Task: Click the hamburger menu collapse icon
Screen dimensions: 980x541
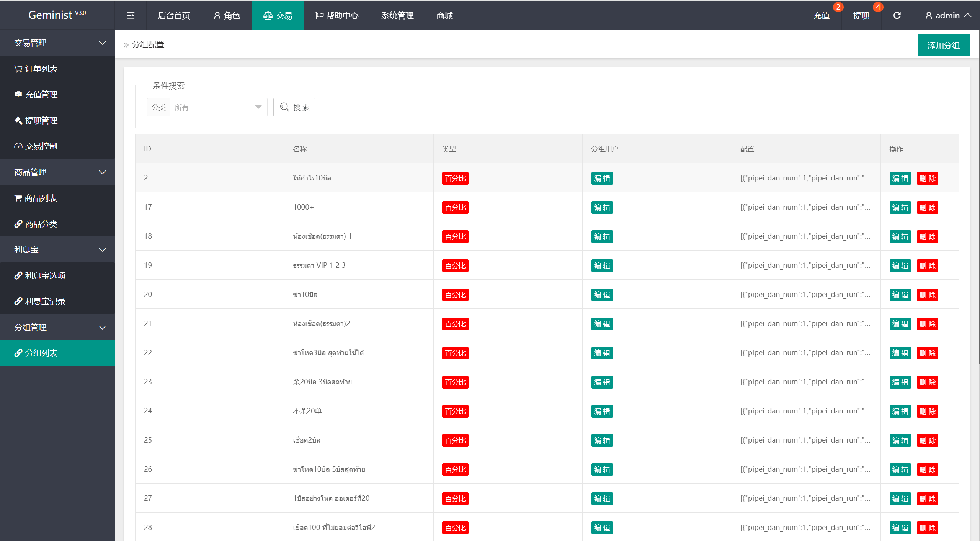Action: pyautogui.click(x=131, y=15)
